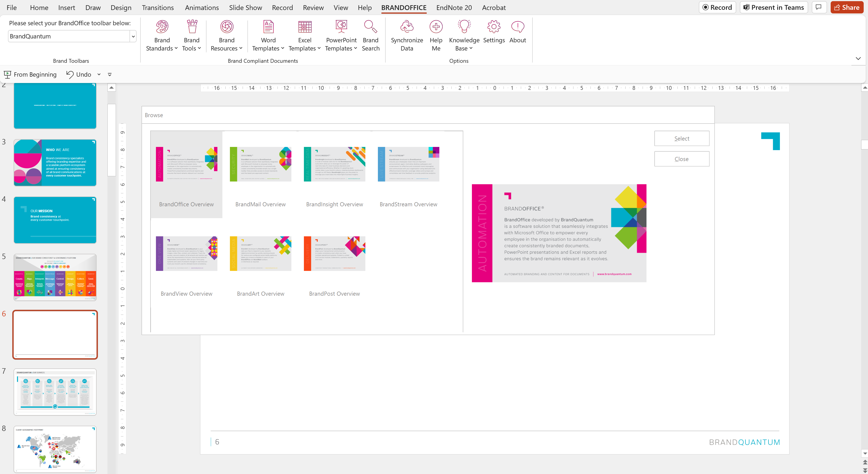Open Customize Quick Access Toolbar dropdown
The image size is (868, 474).
click(110, 74)
